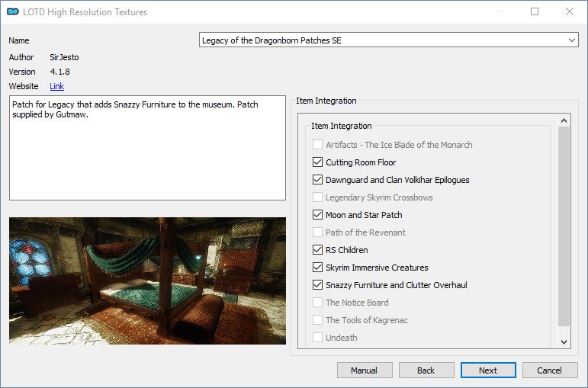Click the inner Item Integration group label
The height and width of the screenshot is (388, 588).
click(341, 126)
